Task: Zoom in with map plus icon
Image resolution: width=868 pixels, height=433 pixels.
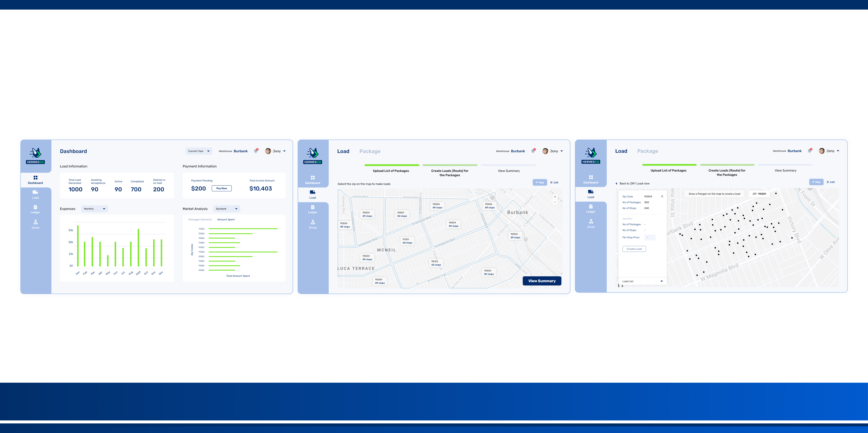Action: (x=555, y=197)
